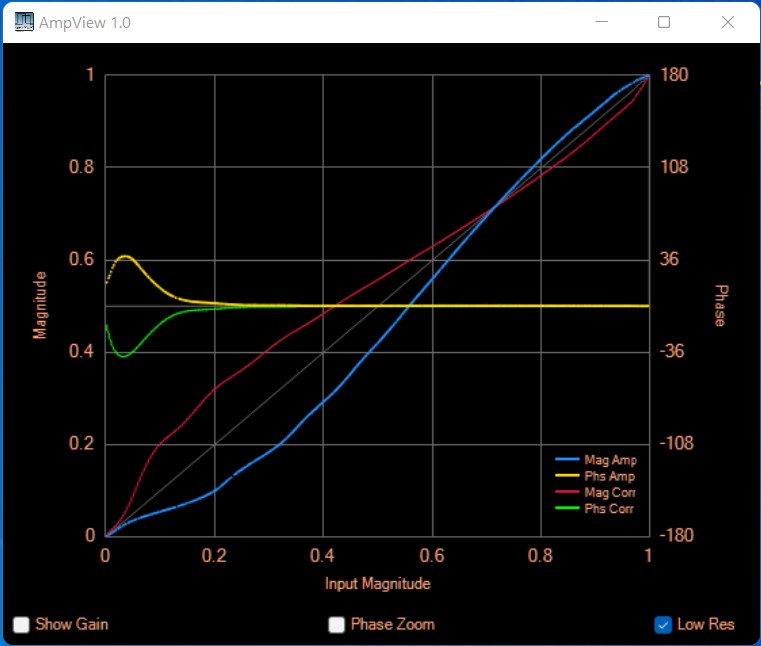This screenshot has width=761, height=646.
Task: Click the AmpView 1.0 title text
Action: [84, 22]
